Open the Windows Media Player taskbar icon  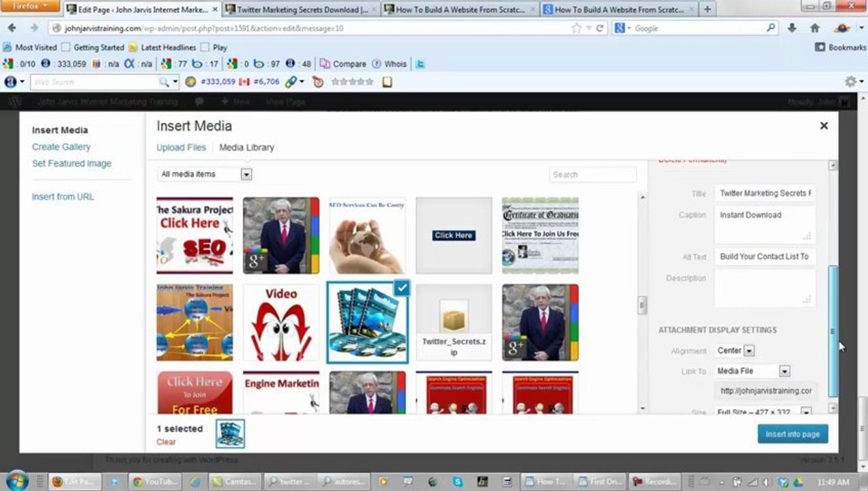384,481
